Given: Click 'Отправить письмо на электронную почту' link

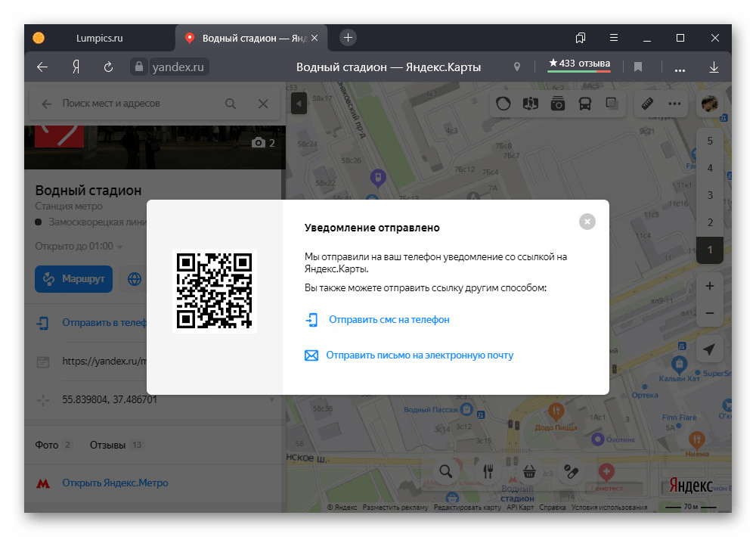Looking at the screenshot, I should tap(420, 355).
